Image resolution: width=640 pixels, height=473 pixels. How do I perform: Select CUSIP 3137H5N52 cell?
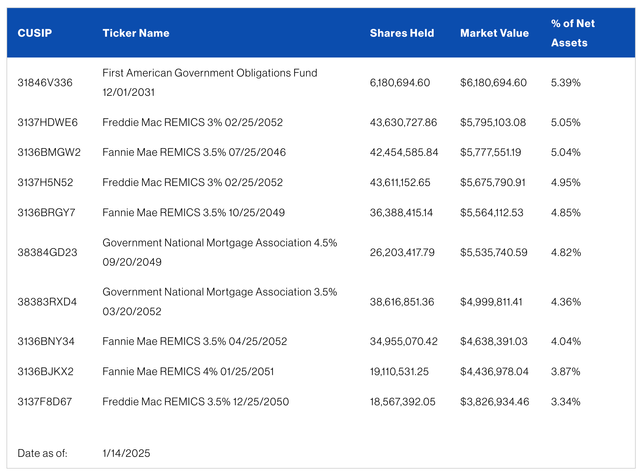45,182
